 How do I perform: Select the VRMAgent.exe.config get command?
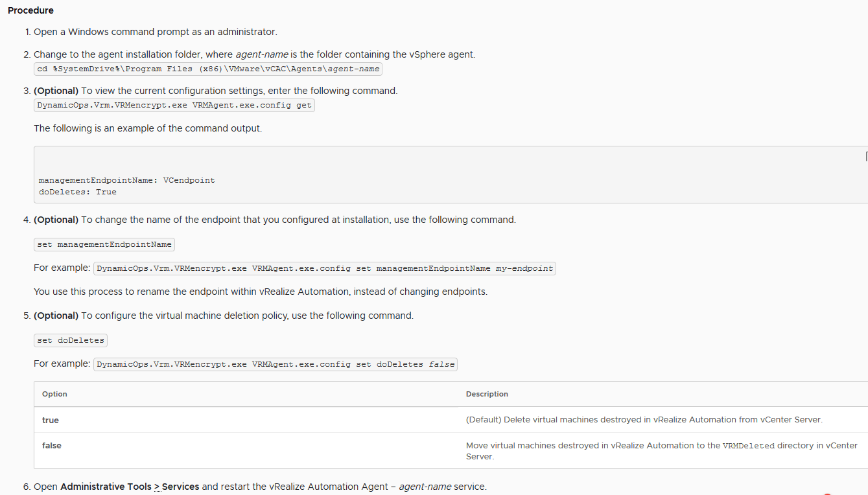(x=174, y=105)
